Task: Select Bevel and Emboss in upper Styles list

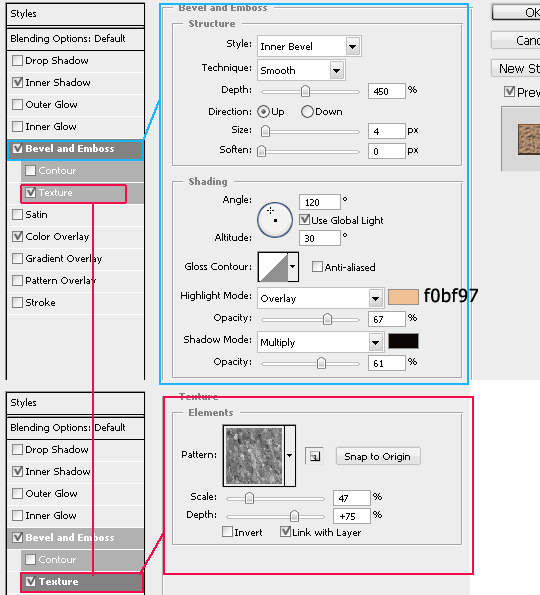Action: point(75,149)
